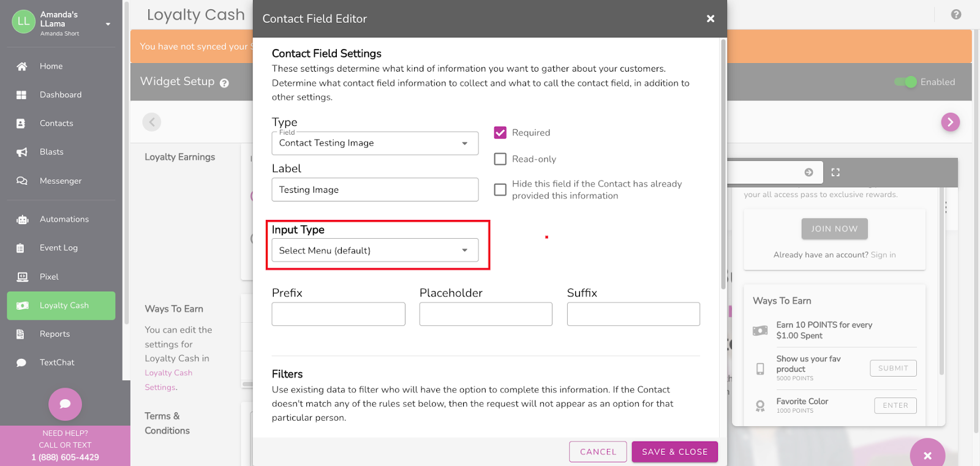Screen dimensions: 980x466
Task: Click the Save & Close button
Action: tap(674, 452)
